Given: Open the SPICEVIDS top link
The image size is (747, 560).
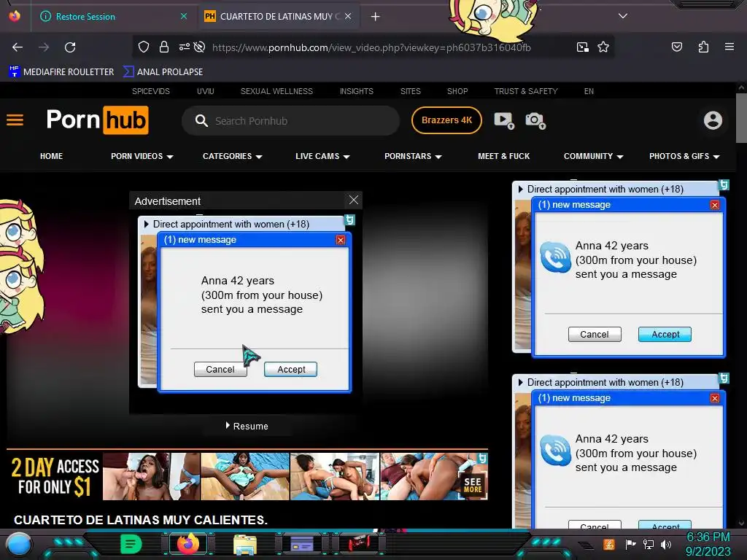Looking at the screenshot, I should pos(150,91).
